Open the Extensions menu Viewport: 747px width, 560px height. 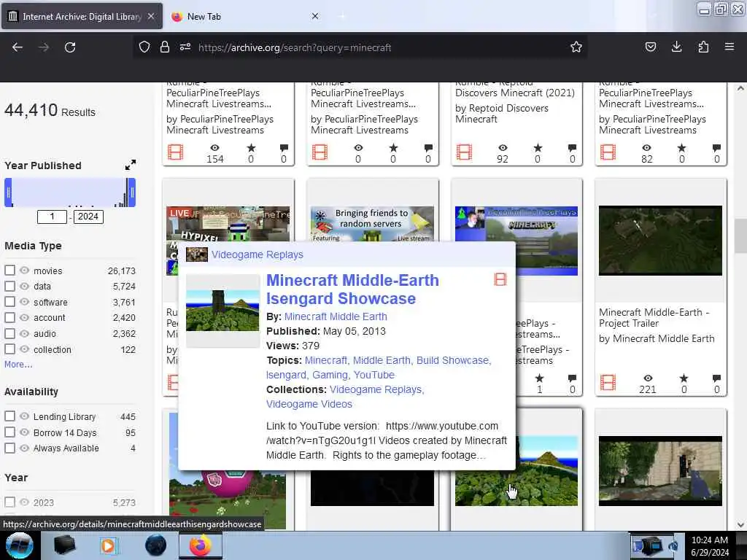coord(703,47)
